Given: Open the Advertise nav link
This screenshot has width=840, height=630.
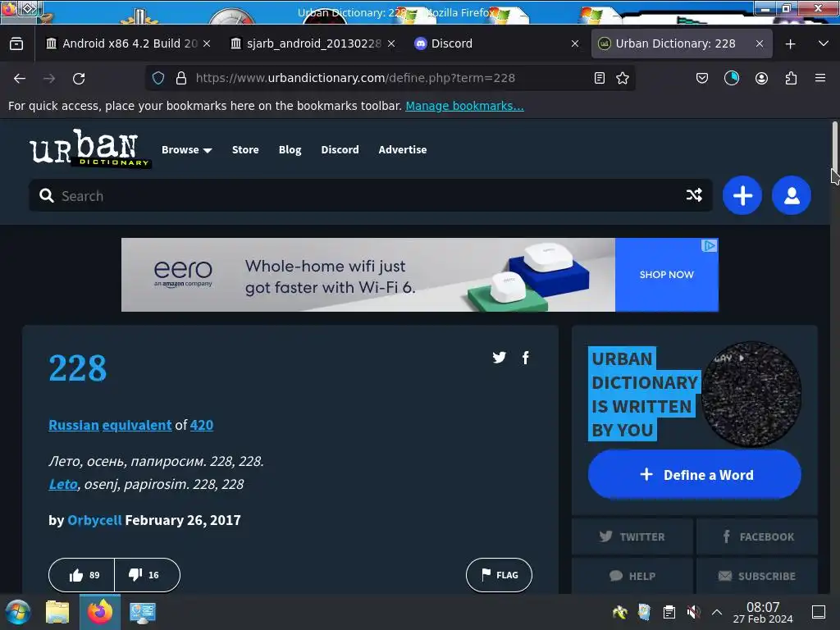Looking at the screenshot, I should tap(402, 150).
